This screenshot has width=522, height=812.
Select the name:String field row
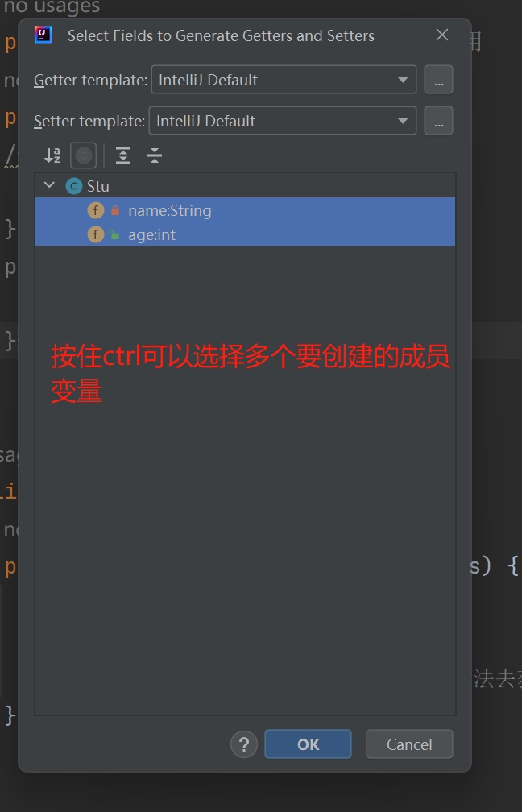[x=245, y=210]
